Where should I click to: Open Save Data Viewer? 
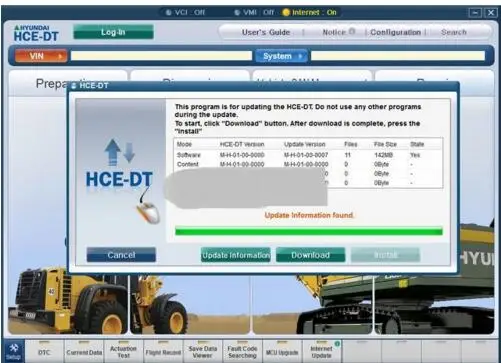pos(203,352)
